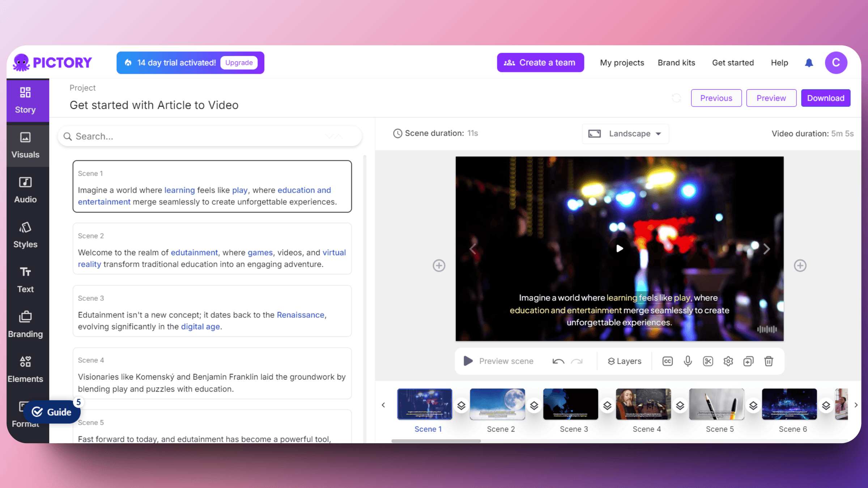Open the Elements sidebar panel
This screenshot has width=868, height=488.
[25, 369]
